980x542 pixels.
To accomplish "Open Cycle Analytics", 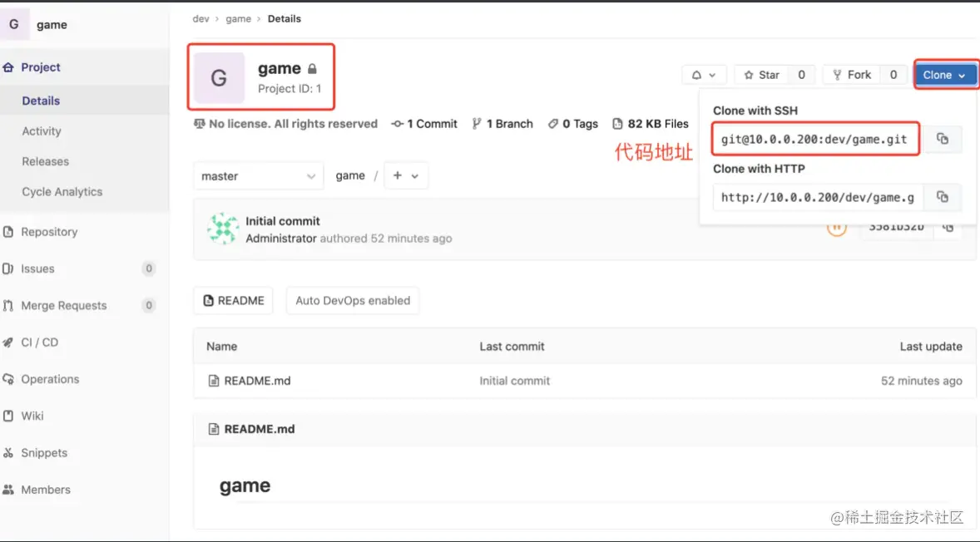I will pyautogui.click(x=62, y=192).
